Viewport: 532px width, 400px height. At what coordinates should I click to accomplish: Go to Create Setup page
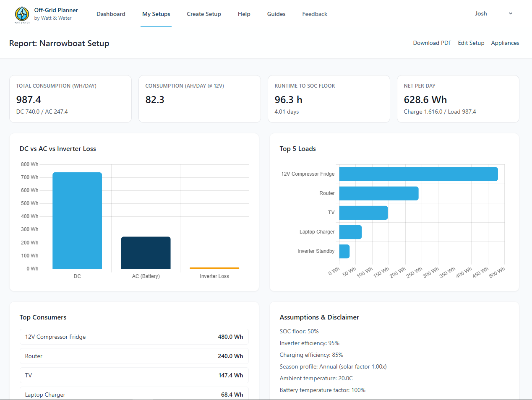click(204, 14)
